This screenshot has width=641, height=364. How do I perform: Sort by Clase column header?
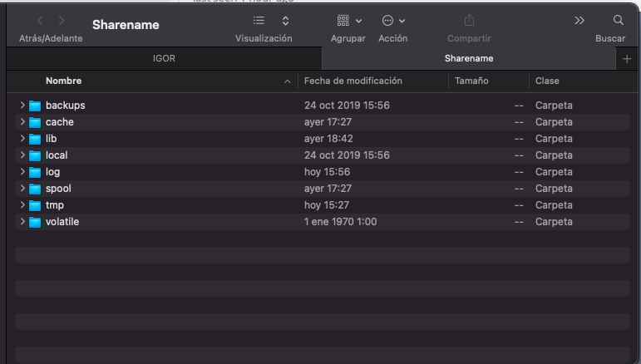pos(547,81)
